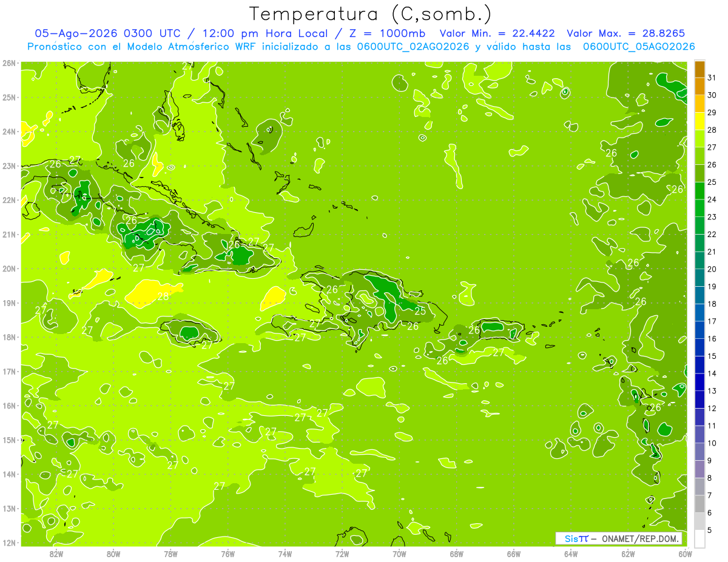Click color bar label '17'
Viewport: 728px width, 562px height.
[x=712, y=321]
